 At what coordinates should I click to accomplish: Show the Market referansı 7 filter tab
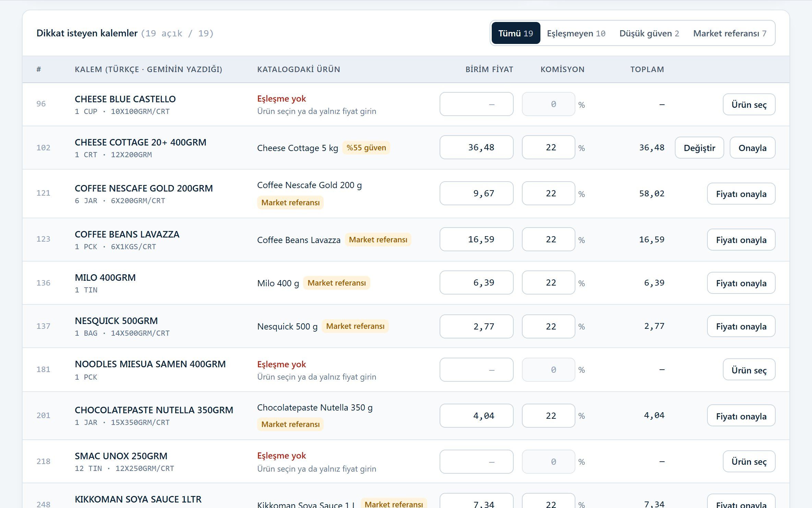click(x=730, y=33)
